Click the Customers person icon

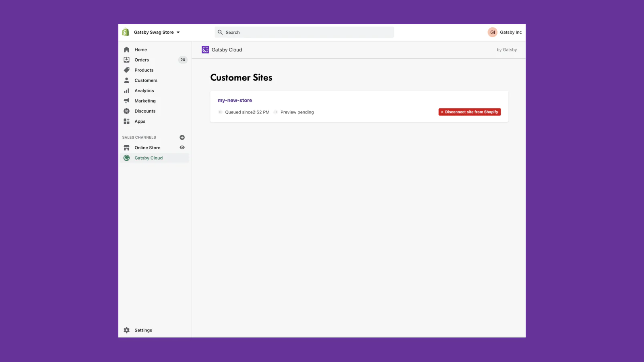(x=126, y=80)
